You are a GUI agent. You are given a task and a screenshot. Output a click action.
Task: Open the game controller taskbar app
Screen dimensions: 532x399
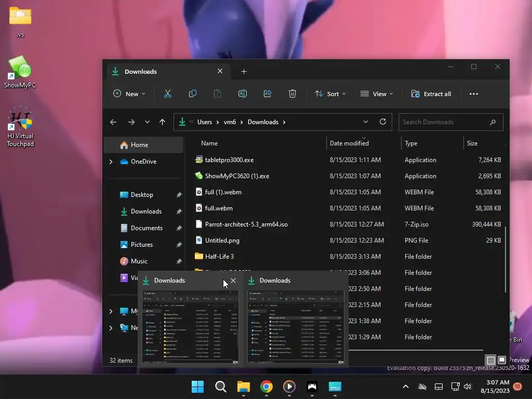coord(312,387)
